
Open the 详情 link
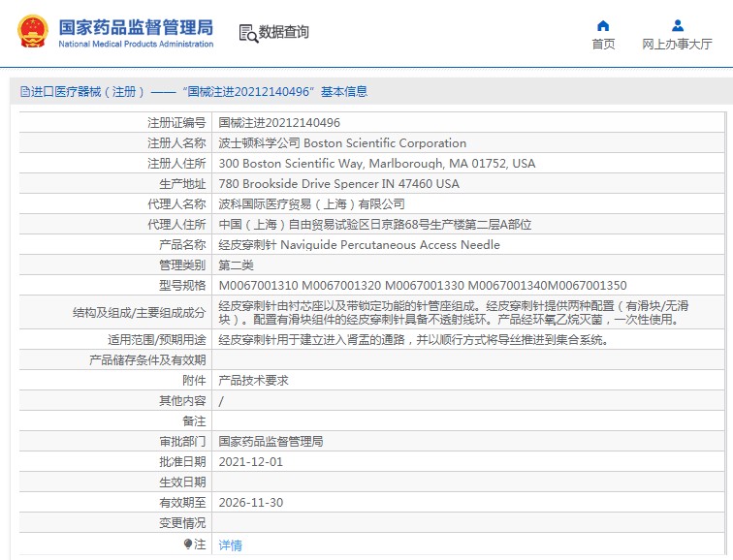coord(230,545)
